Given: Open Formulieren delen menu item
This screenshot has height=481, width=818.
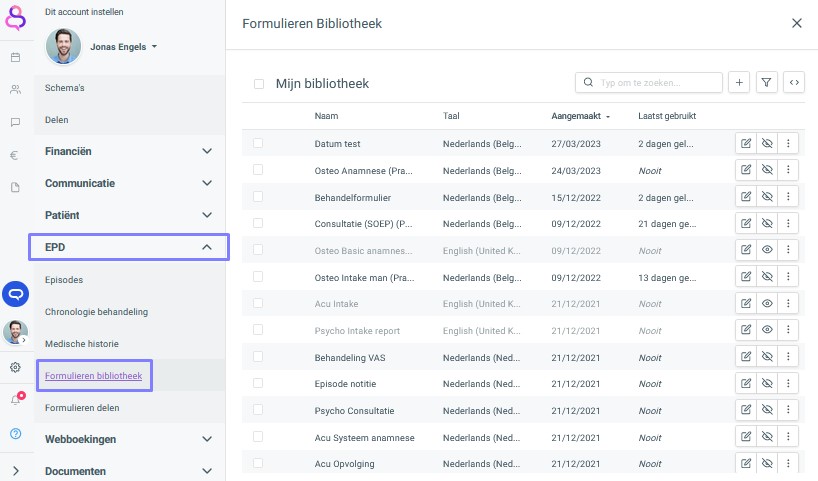Looking at the screenshot, I should click(x=82, y=408).
